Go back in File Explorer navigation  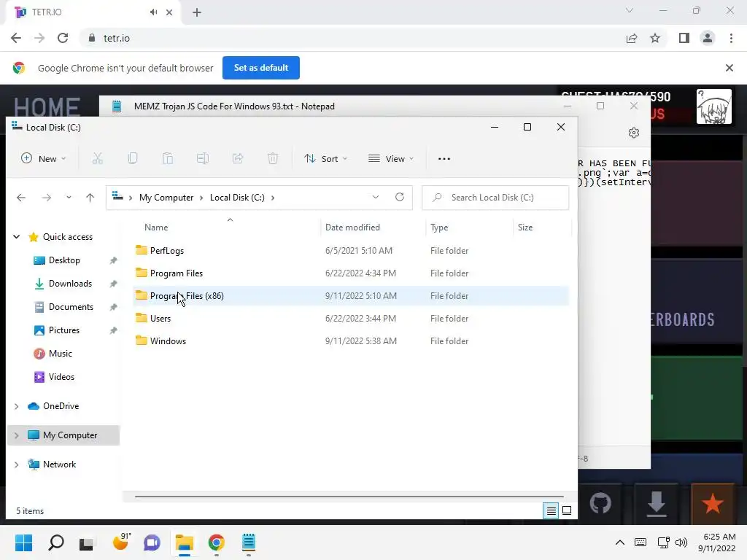pos(21,198)
